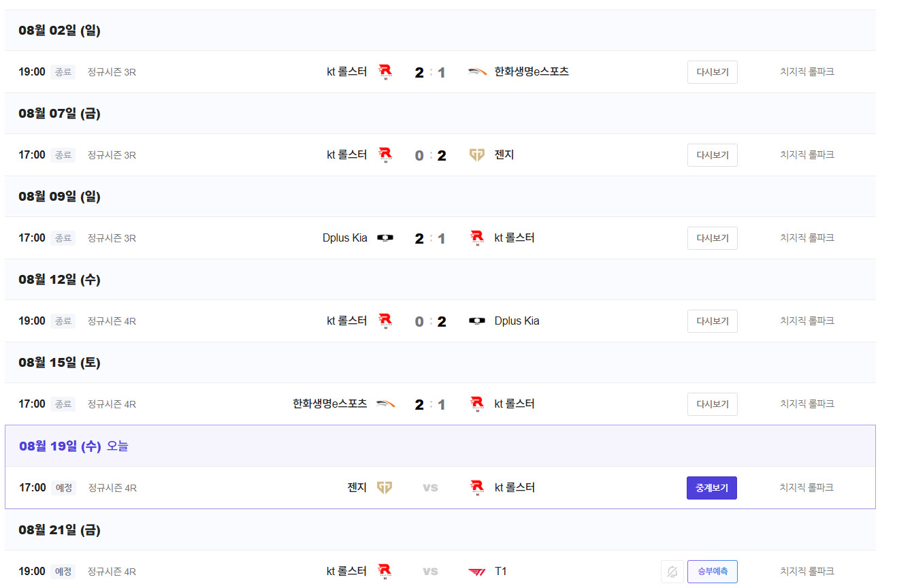Click the 2 : 1 score of 08월 02일 match
The height and width of the screenshot is (588, 897).
(430, 72)
